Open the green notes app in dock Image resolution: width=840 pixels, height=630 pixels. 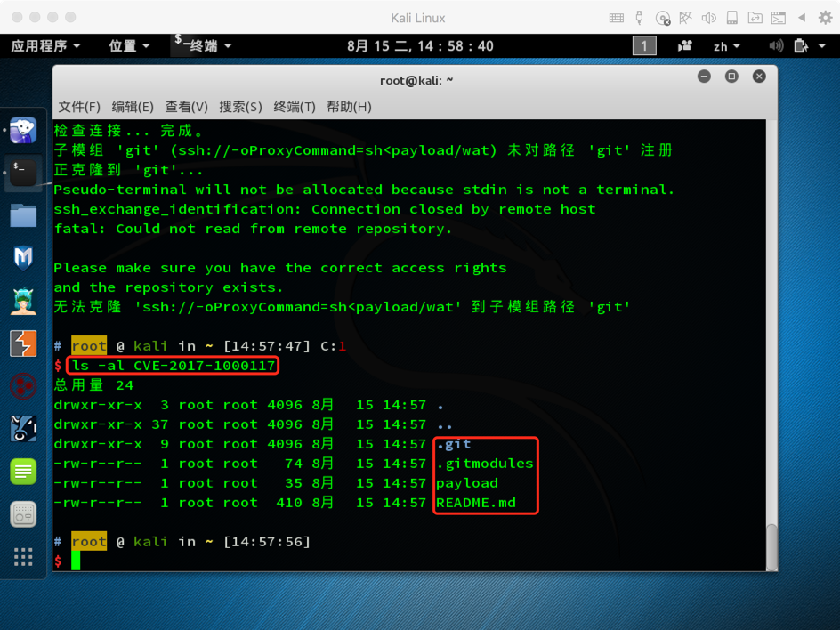pyautogui.click(x=23, y=472)
